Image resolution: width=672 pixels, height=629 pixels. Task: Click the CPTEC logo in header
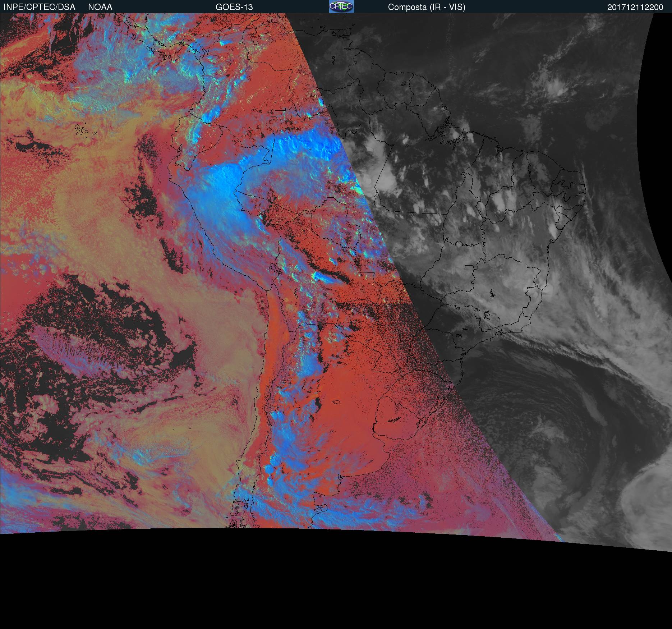(x=341, y=6)
